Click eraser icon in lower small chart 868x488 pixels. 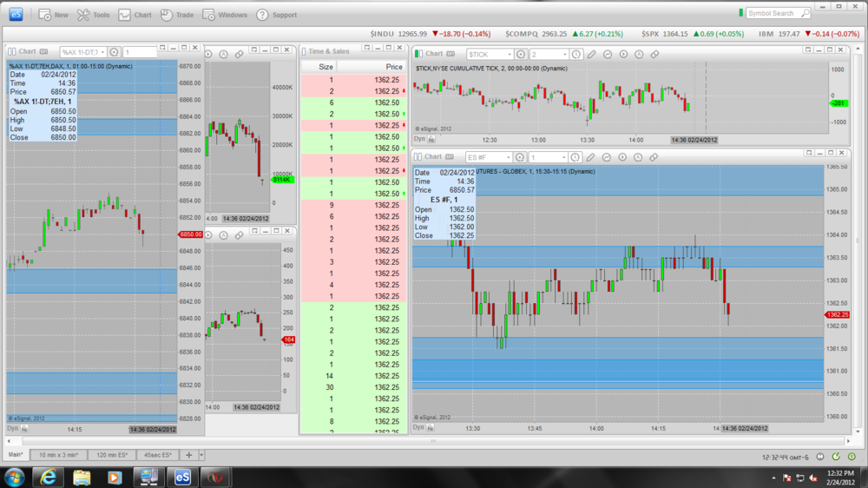pos(240,234)
